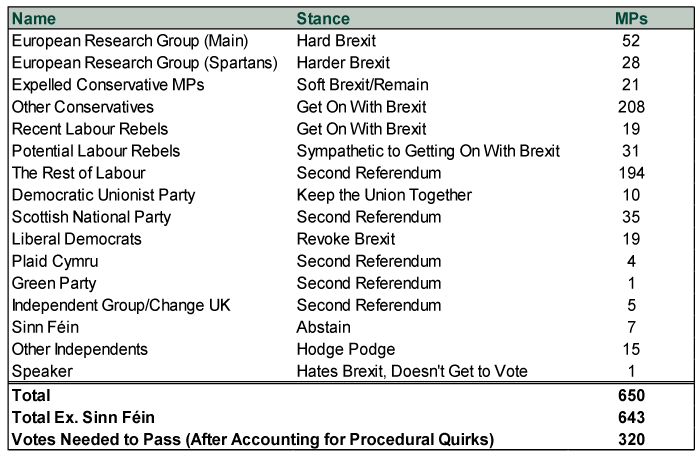Click the Stance column header
The width and height of the screenshot is (700, 456).
pos(323,19)
